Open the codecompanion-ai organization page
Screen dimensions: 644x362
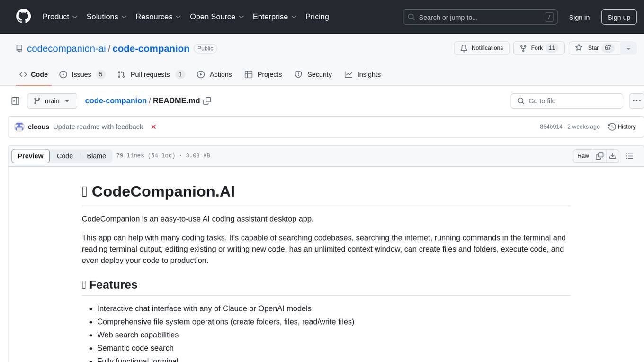66,48
